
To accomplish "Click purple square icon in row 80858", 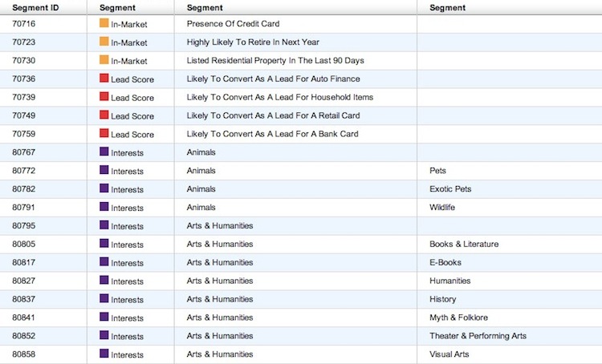I will (104, 354).
